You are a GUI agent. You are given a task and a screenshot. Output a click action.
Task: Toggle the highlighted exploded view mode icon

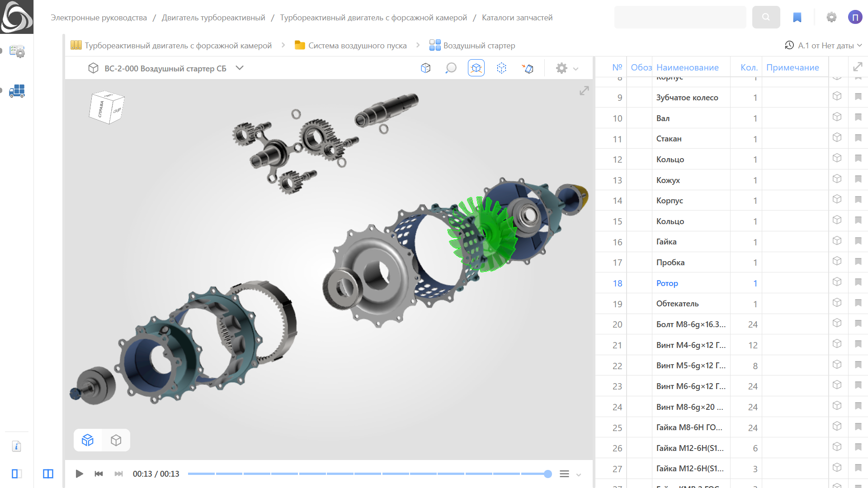pos(476,68)
